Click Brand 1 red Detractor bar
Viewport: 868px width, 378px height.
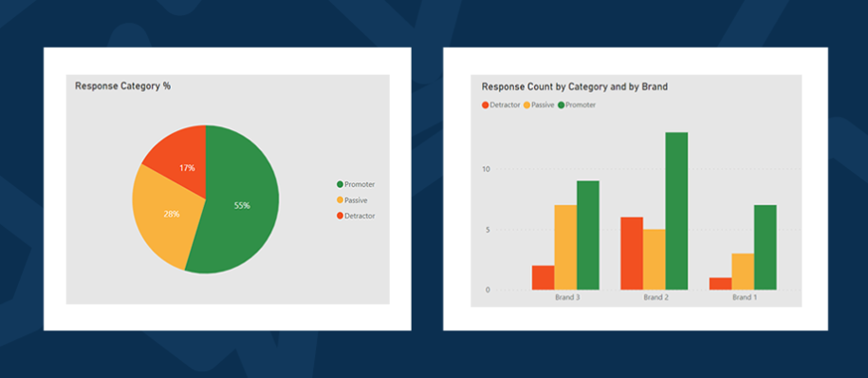click(x=720, y=284)
